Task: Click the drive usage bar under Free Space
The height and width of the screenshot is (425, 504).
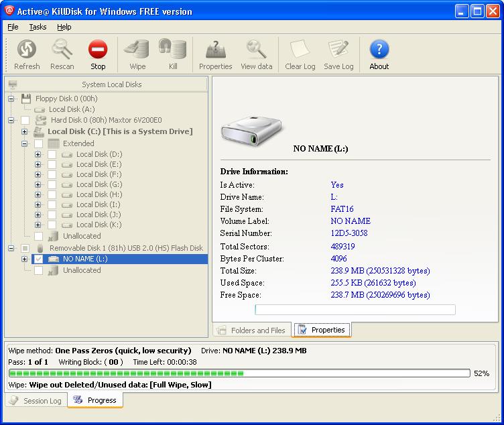Action: tap(355, 310)
